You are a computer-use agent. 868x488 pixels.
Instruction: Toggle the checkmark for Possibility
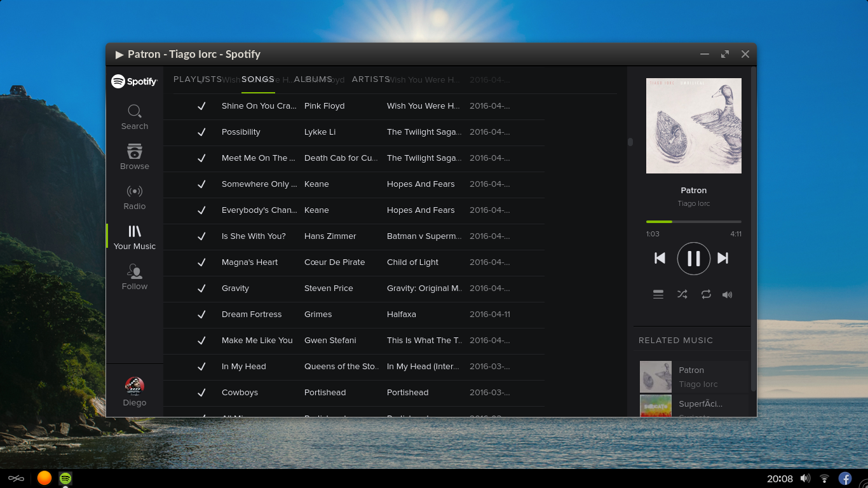pos(201,132)
